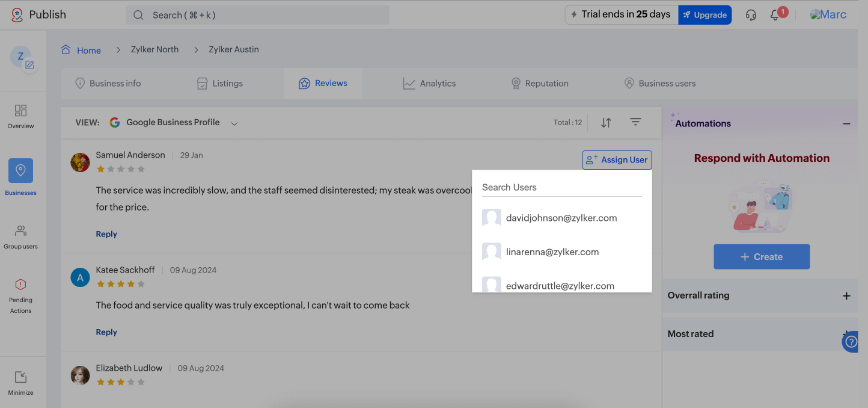Viewport: 868px width, 408px height.
Task: Click the Zylker North breadcrumb
Action: pos(154,49)
